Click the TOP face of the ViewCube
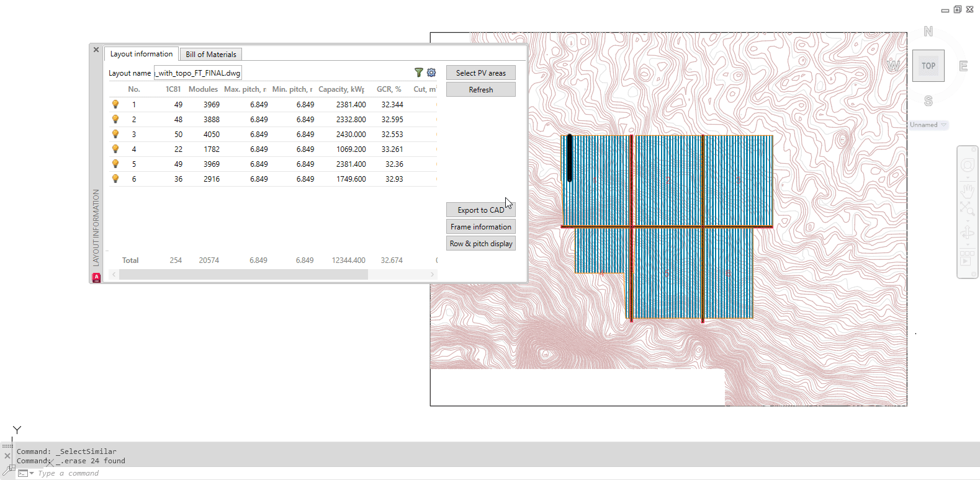This screenshot has height=480, width=980. click(928, 66)
